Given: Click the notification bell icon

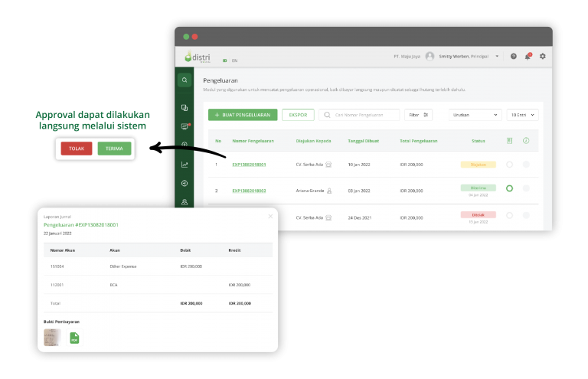Looking at the screenshot, I should tap(528, 56).
